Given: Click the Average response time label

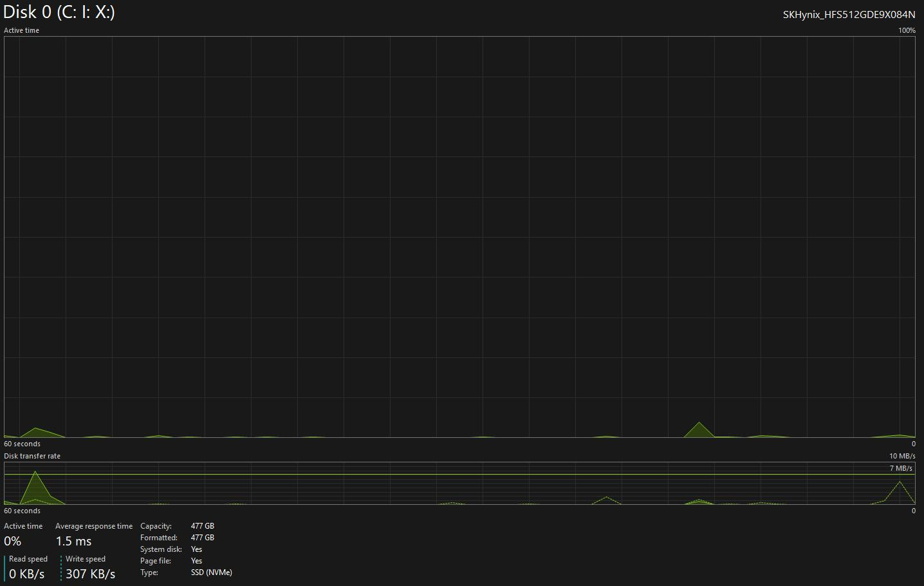Looking at the screenshot, I should (x=94, y=526).
